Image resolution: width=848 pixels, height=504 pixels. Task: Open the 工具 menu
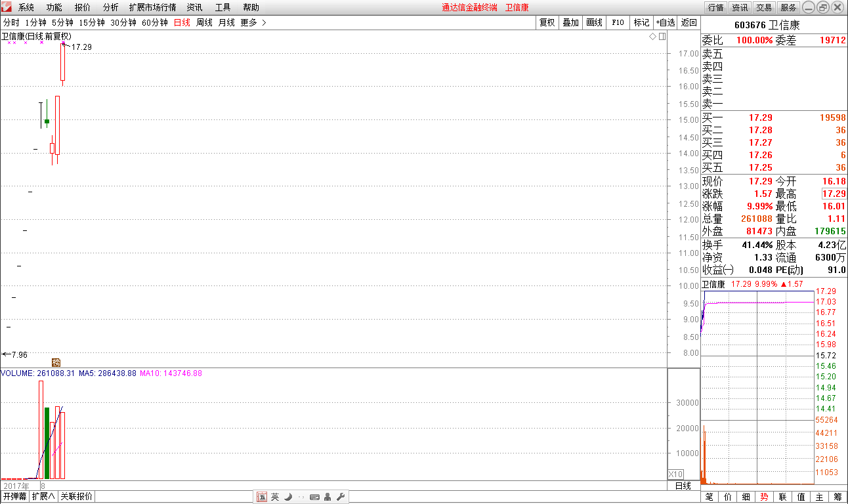[x=223, y=8]
